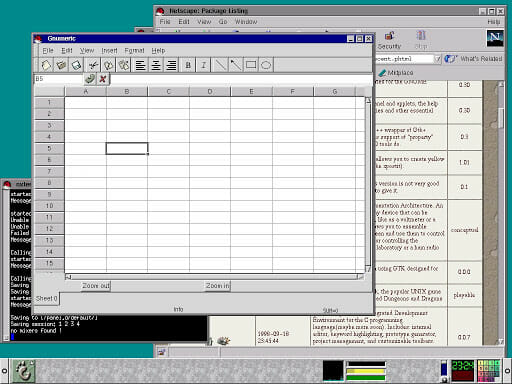Click Gnumeric scrollbar up arrow

tap(368, 100)
